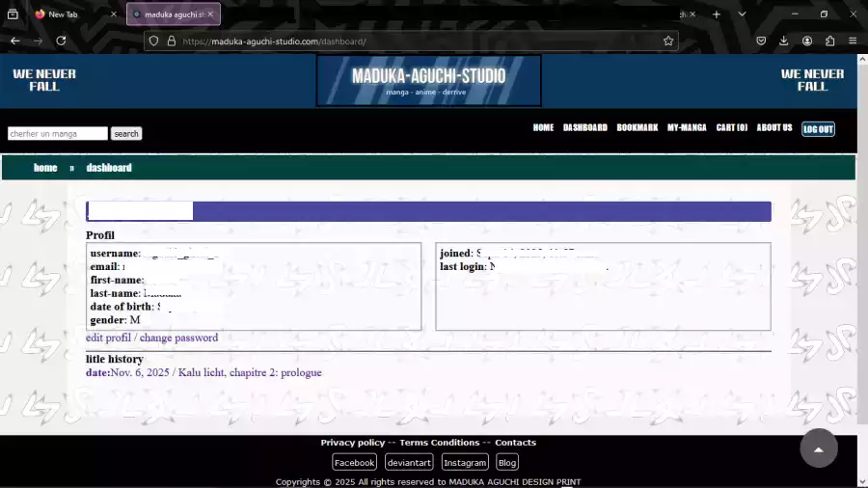The image size is (868, 488).
Task: Open HOME in site navigation
Action: pos(543,127)
